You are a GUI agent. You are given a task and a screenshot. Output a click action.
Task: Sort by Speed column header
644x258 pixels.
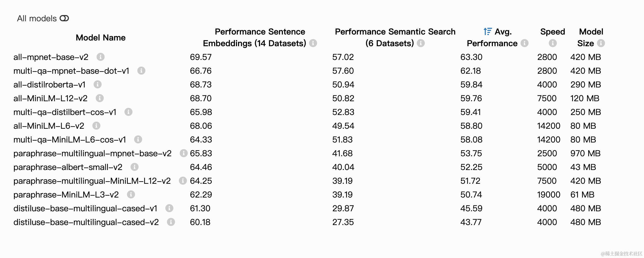[552, 32]
